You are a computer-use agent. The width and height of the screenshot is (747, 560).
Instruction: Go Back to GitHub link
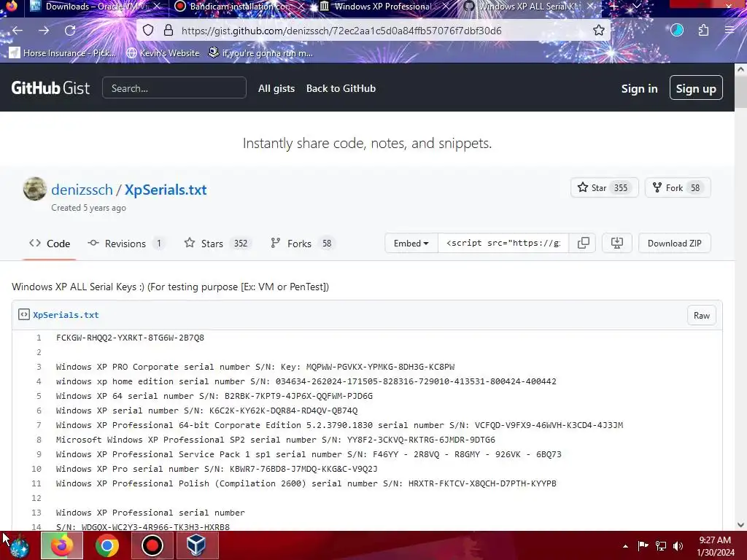point(341,88)
